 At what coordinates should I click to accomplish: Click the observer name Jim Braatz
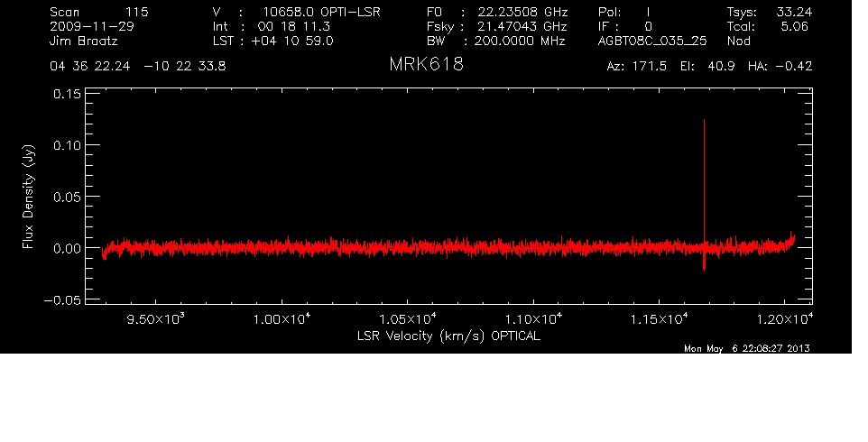(84, 41)
